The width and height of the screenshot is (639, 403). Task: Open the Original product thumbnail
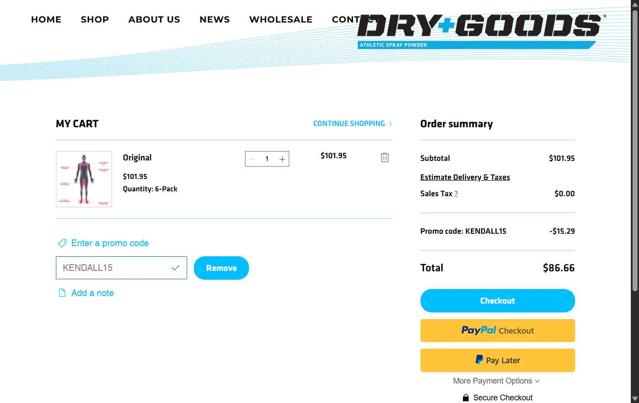[x=84, y=179]
